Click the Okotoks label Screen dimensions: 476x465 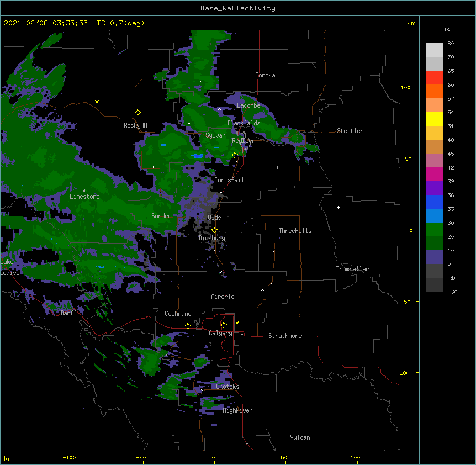[x=228, y=387]
